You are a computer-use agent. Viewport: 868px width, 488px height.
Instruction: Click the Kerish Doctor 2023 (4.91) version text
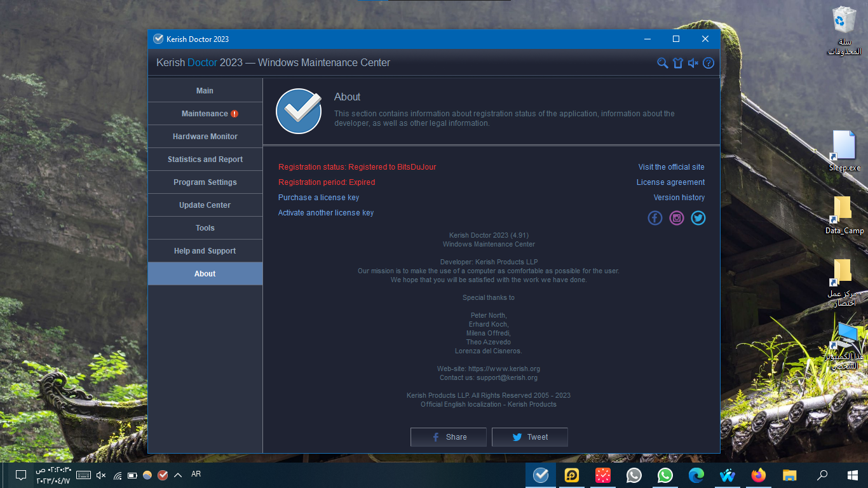[x=489, y=235]
